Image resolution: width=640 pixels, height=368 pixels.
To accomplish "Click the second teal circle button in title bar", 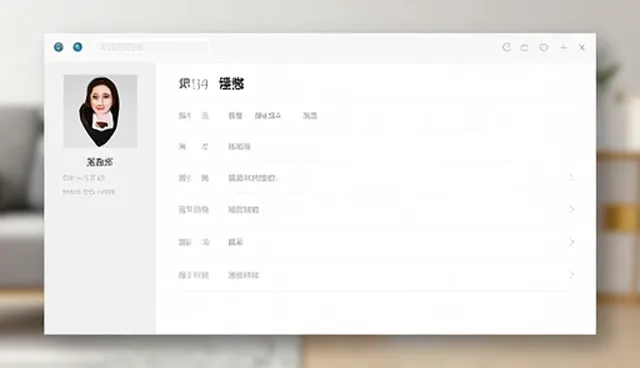I will [78, 47].
